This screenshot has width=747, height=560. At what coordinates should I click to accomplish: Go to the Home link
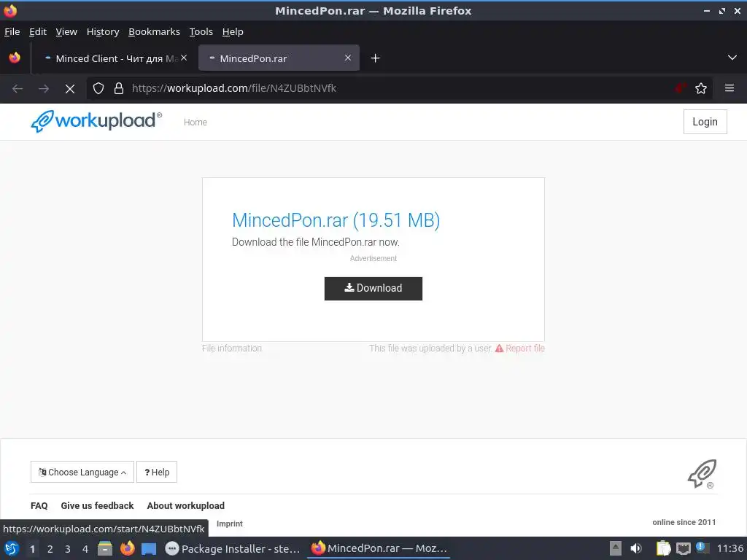pyautogui.click(x=196, y=122)
